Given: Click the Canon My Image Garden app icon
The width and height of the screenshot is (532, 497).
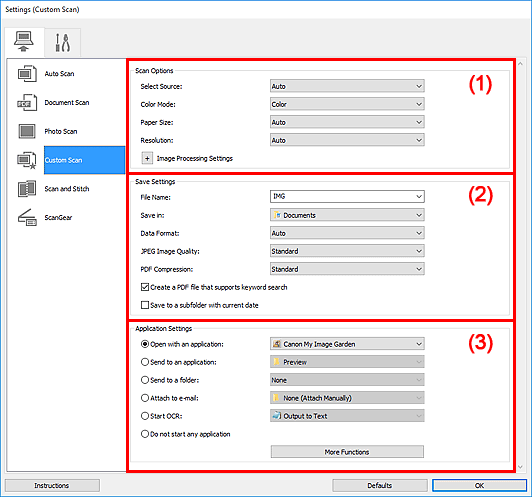Looking at the screenshot, I should pos(277,344).
